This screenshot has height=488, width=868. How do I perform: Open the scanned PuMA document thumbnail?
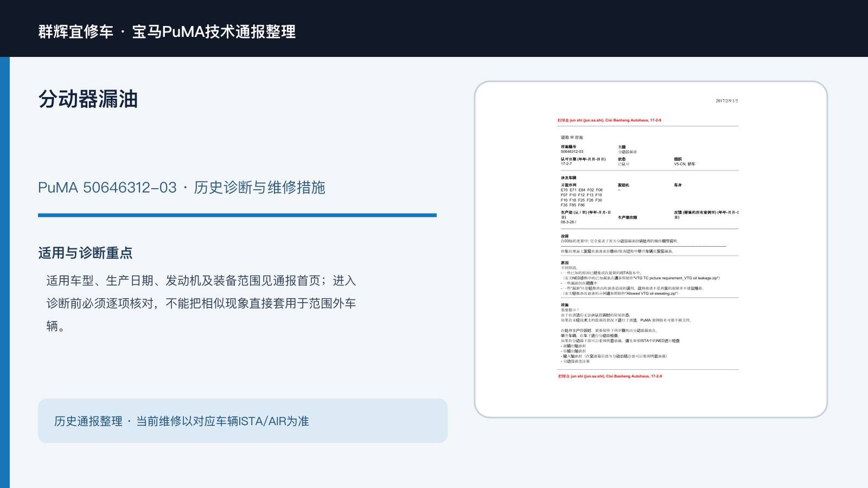pyautogui.click(x=651, y=249)
